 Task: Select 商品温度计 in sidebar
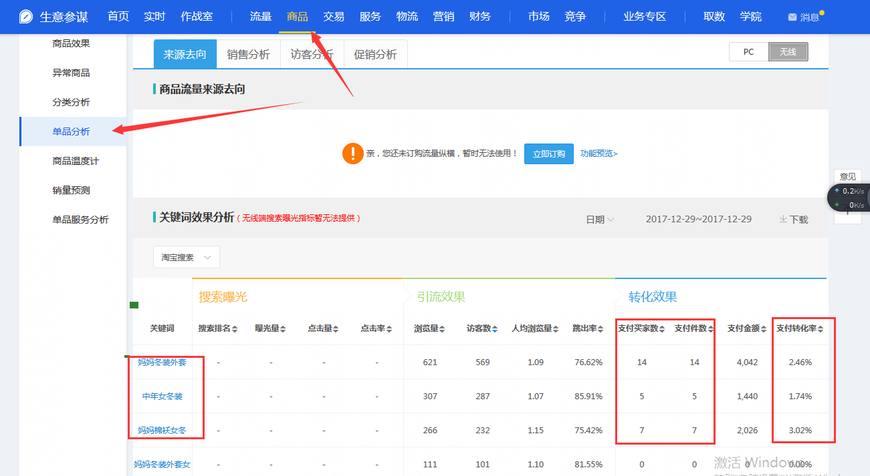[75, 161]
